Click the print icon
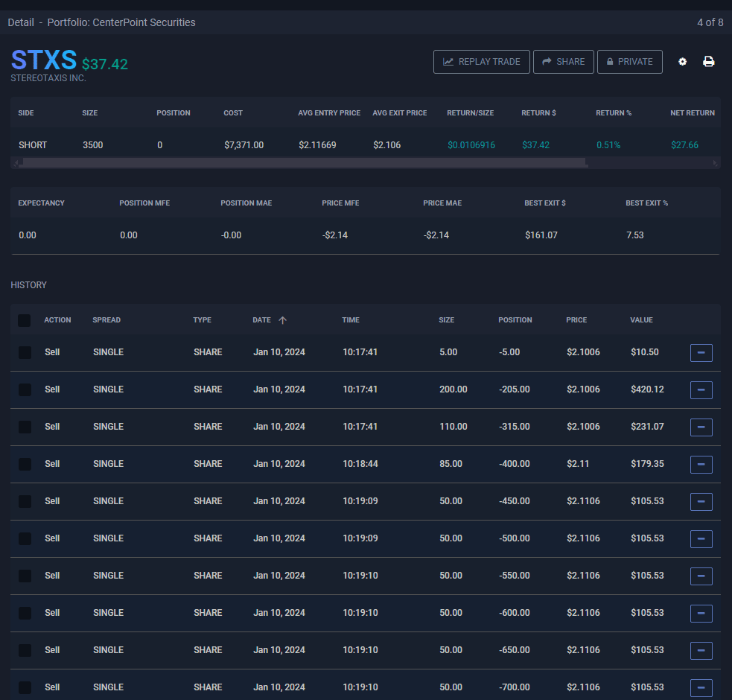Viewport: 732px width, 700px height. [x=709, y=62]
